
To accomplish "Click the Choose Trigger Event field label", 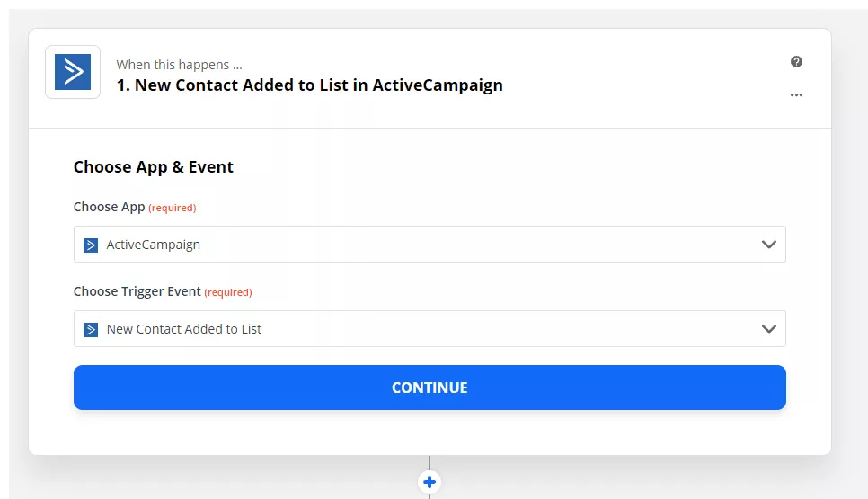I will pos(137,291).
